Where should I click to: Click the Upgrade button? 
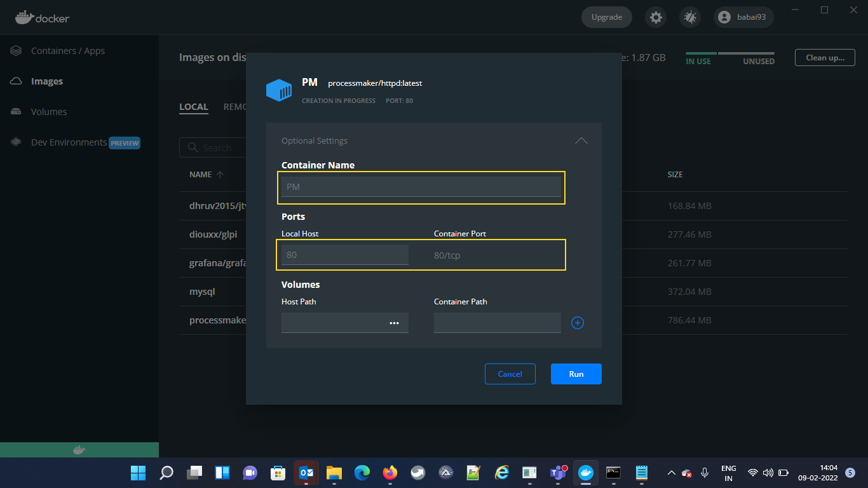click(x=606, y=17)
